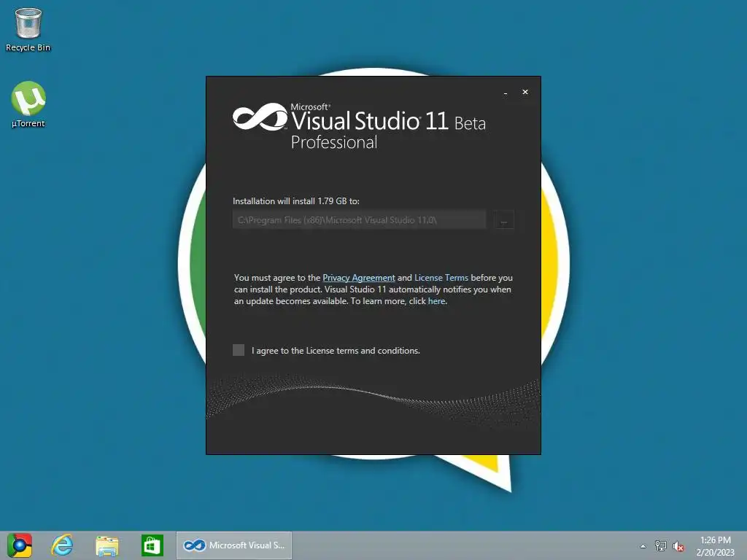The width and height of the screenshot is (747, 560).
Task: Launch Chrome from the taskbar
Action: click(x=20, y=545)
